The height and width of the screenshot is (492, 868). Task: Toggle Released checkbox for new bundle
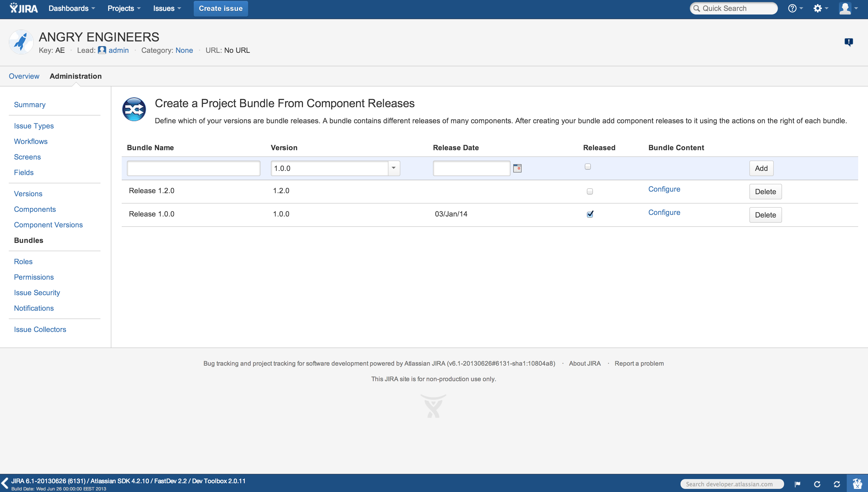(588, 167)
